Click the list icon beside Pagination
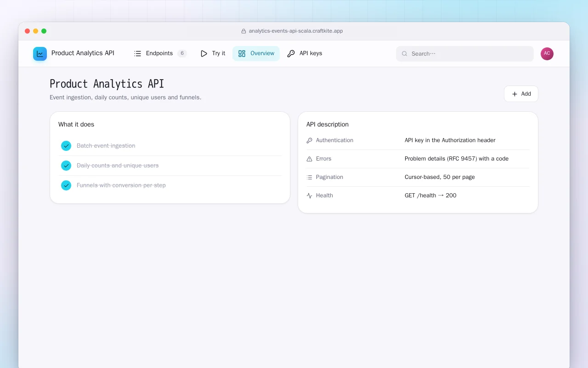Screen dimensions: 588x368 click(309, 177)
